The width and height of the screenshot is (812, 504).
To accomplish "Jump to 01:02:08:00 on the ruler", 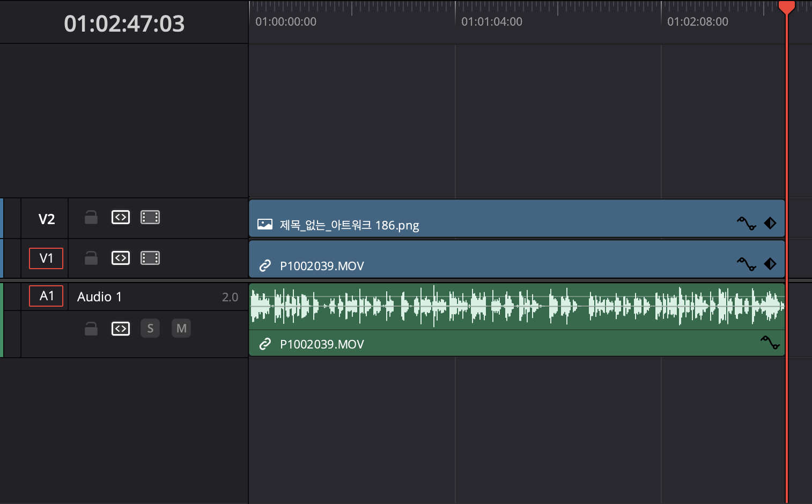I will coord(698,21).
